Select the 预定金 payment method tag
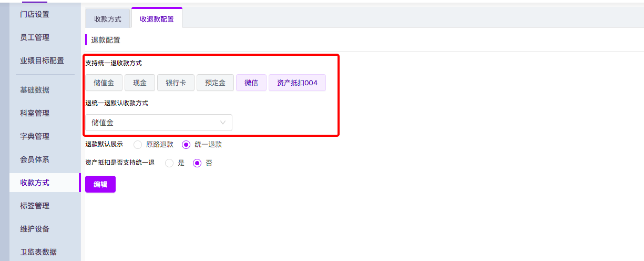The height and width of the screenshot is (261, 644). 216,83
